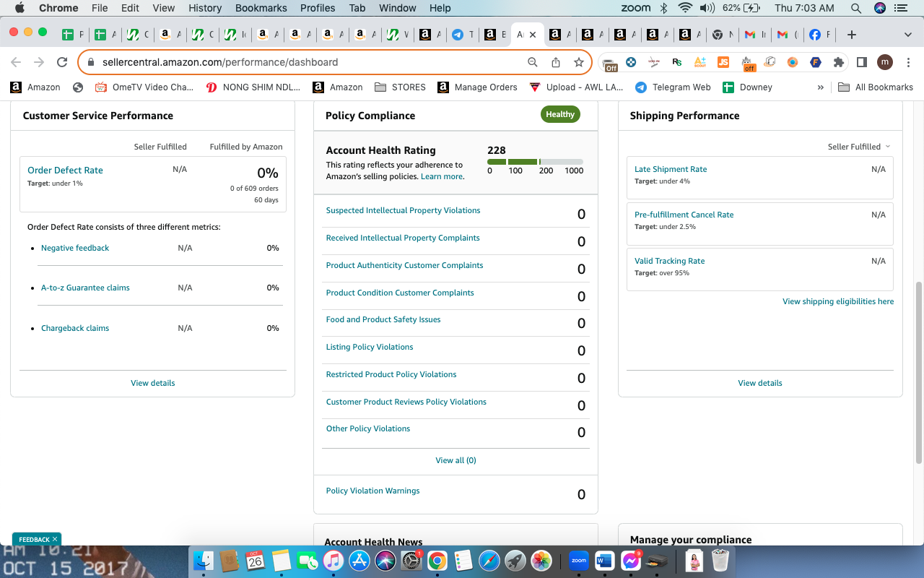Open the Chargeback claims link

(x=75, y=328)
